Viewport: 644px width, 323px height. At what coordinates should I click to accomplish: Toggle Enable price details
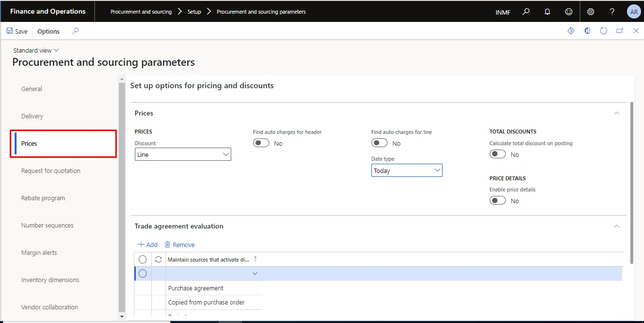[x=497, y=201]
